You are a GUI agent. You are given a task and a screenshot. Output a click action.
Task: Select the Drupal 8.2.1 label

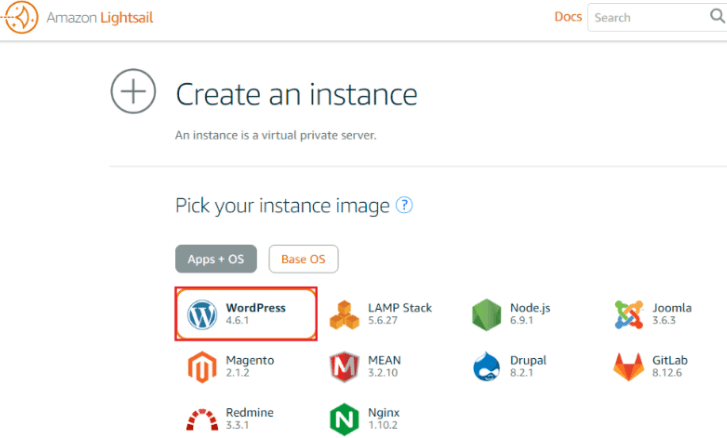[x=528, y=366]
